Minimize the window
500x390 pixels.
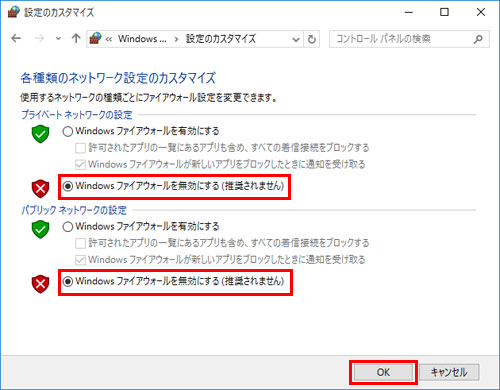[x=409, y=12]
